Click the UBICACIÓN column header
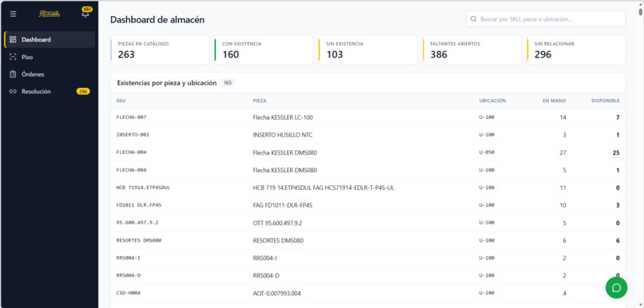Image resolution: width=644 pixels, height=308 pixels. 492,101
